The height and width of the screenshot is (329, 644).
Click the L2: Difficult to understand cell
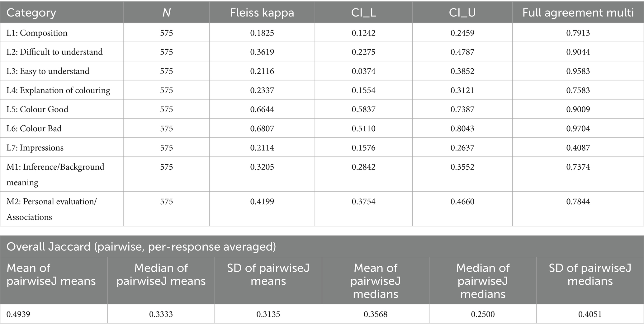click(54, 52)
